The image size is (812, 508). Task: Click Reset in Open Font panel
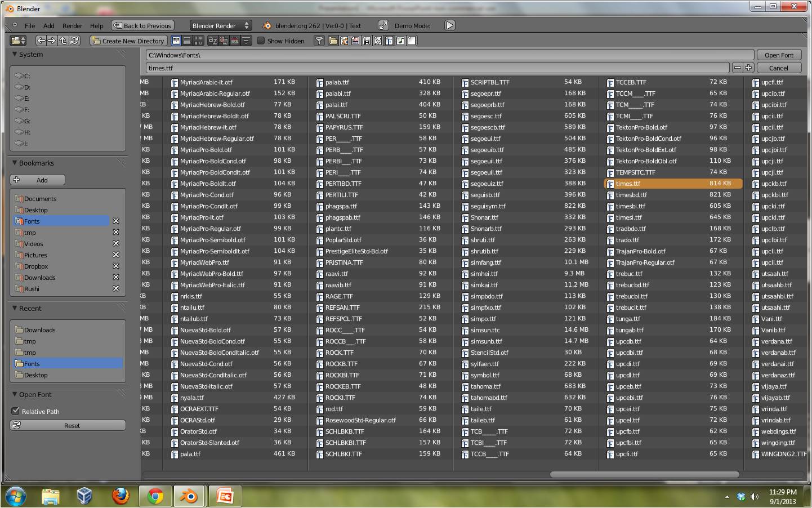tap(68, 426)
